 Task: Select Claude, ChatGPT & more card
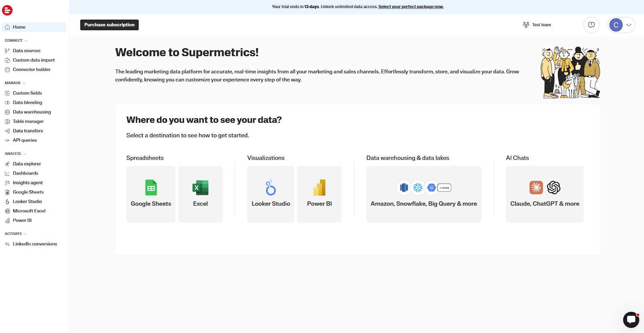pyautogui.click(x=545, y=194)
